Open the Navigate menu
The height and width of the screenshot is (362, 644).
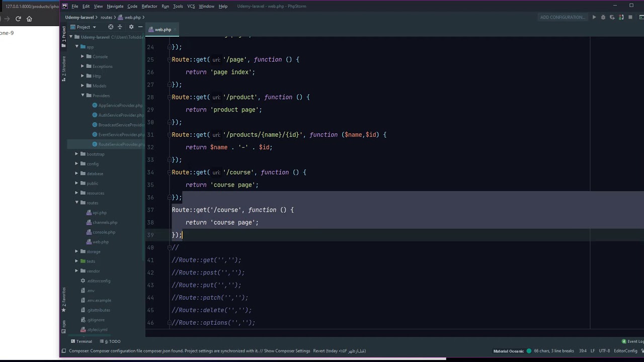(115, 6)
